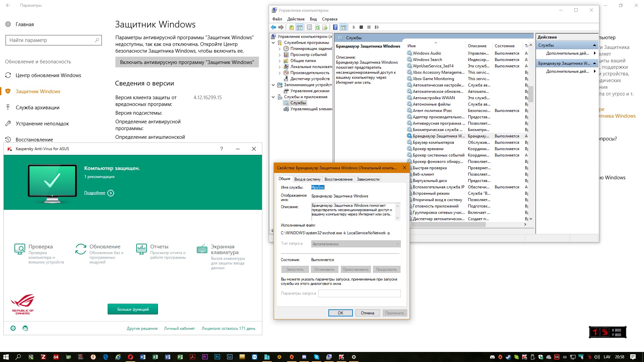The image size is (644, 362).
Task: Expand Планировщик заданий tree node
Action: tap(280, 49)
